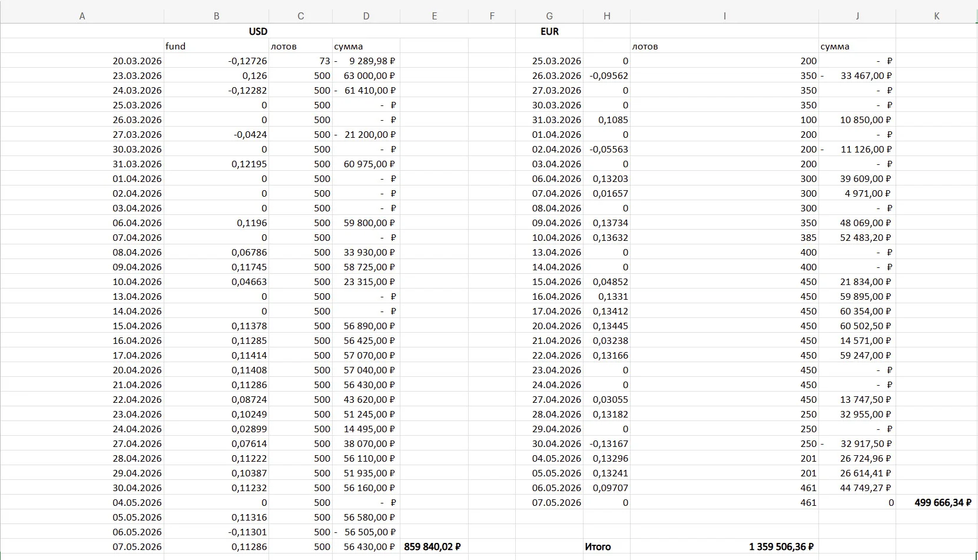Click the 499 666,34 ₽ cell
This screenshot has width=978, height=560.
coord(936,502)
